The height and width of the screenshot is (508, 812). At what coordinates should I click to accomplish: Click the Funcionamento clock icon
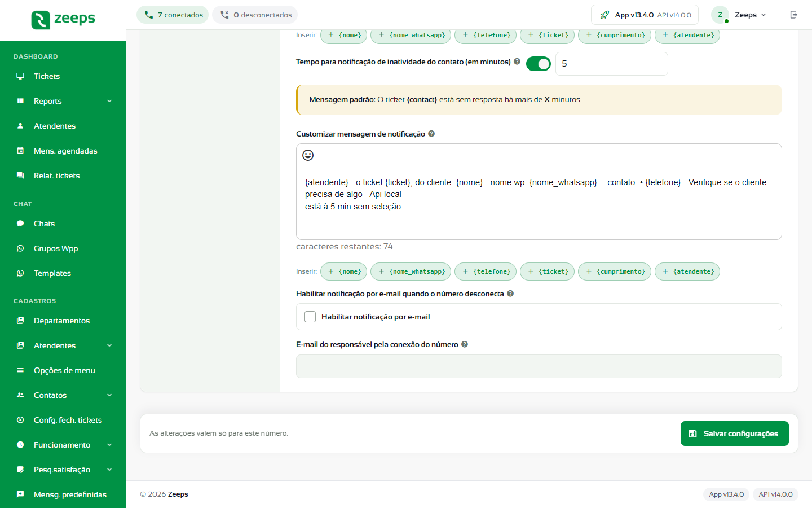[x=20, y=445]
